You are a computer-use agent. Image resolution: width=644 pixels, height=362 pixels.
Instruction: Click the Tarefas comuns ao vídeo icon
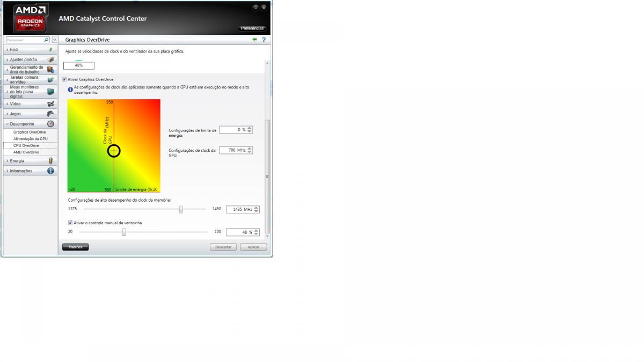tap(50, 79)
